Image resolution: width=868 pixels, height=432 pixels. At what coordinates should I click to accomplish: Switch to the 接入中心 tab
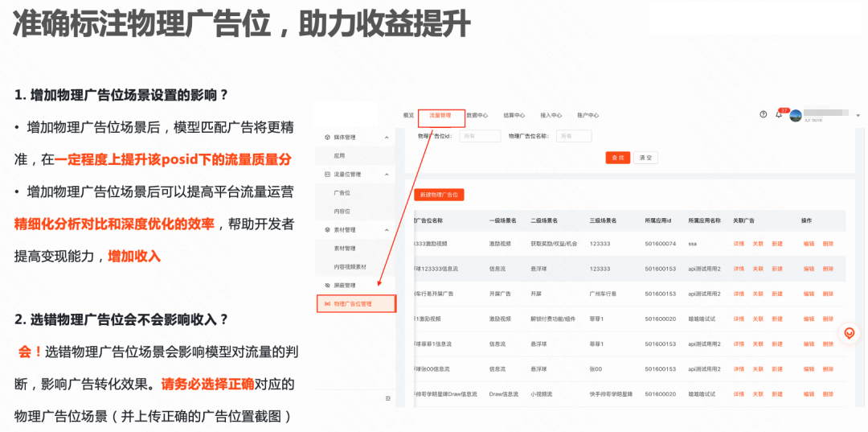(x=551, y=115)
